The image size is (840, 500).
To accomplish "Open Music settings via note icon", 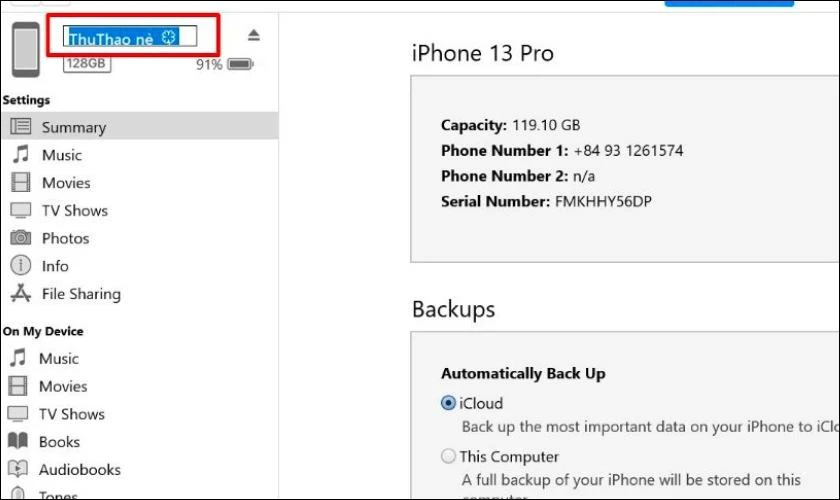I will pos(21,154).
